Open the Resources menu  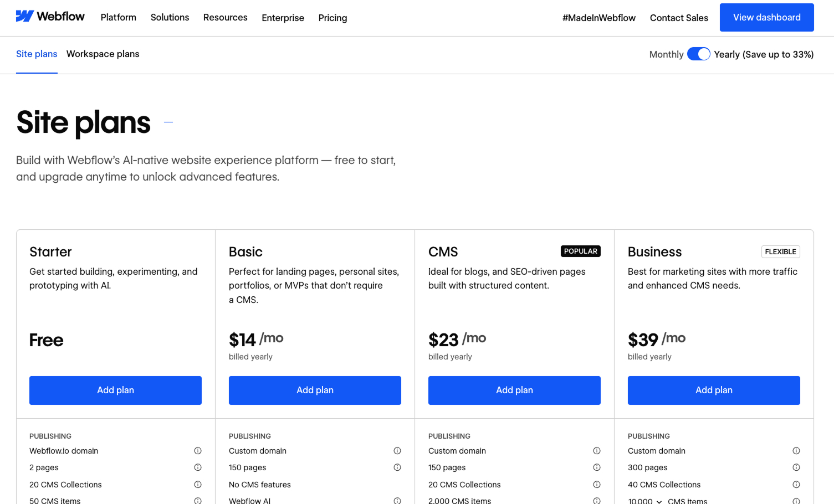tap(225, 17)
